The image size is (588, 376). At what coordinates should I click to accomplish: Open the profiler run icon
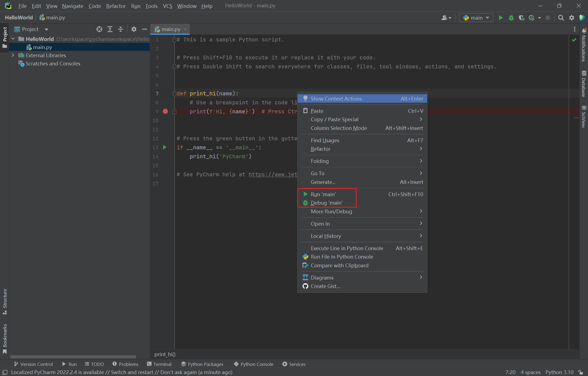pyautogui.click(x=532, y=18)
